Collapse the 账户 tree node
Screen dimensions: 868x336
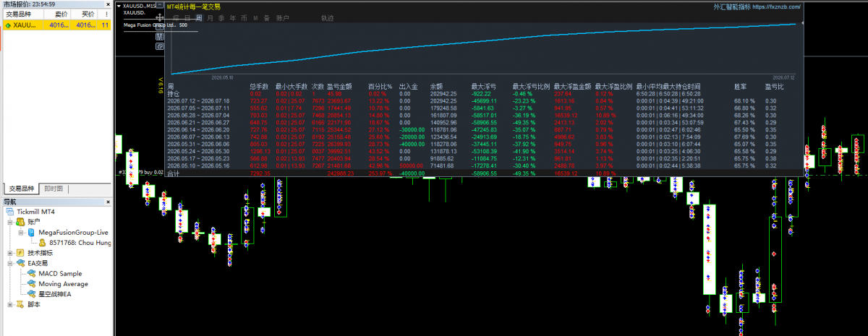click(9, 223)
